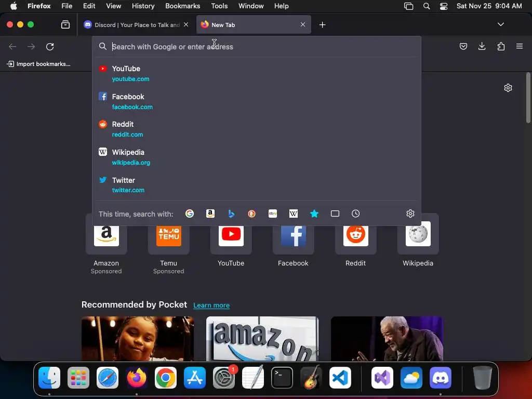Open the Tools menu

[219, 6]
